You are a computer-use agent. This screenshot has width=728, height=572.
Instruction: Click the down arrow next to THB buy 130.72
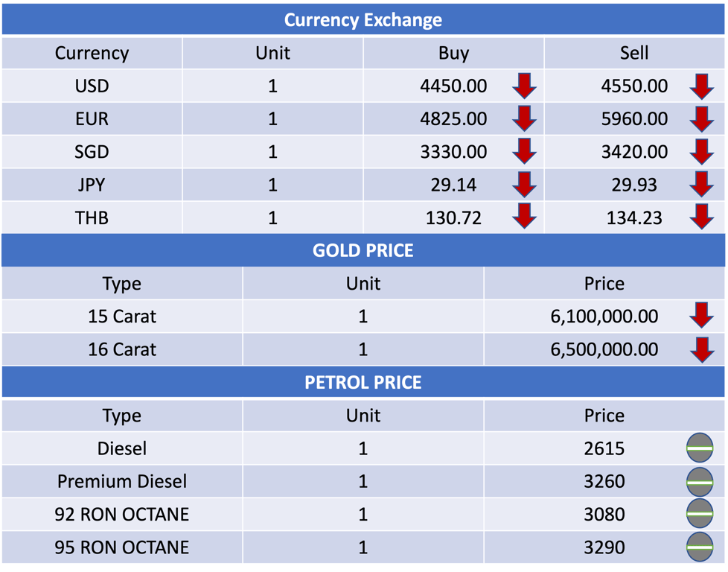[x=524, y=216]
